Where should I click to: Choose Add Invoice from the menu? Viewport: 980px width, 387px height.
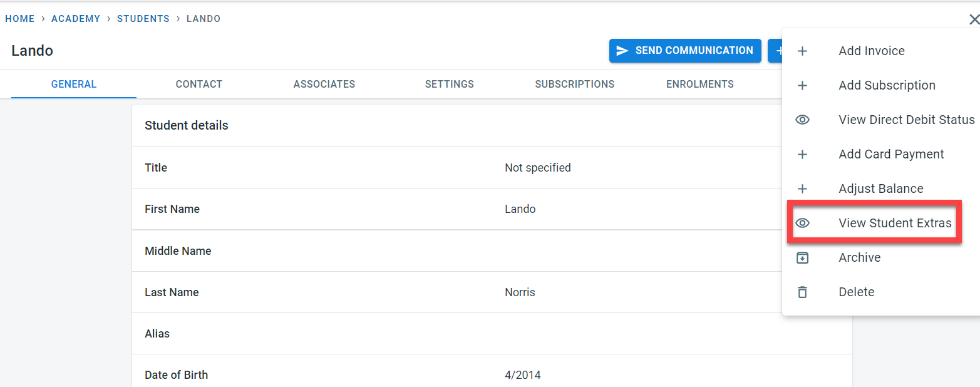tap(871, 51)
